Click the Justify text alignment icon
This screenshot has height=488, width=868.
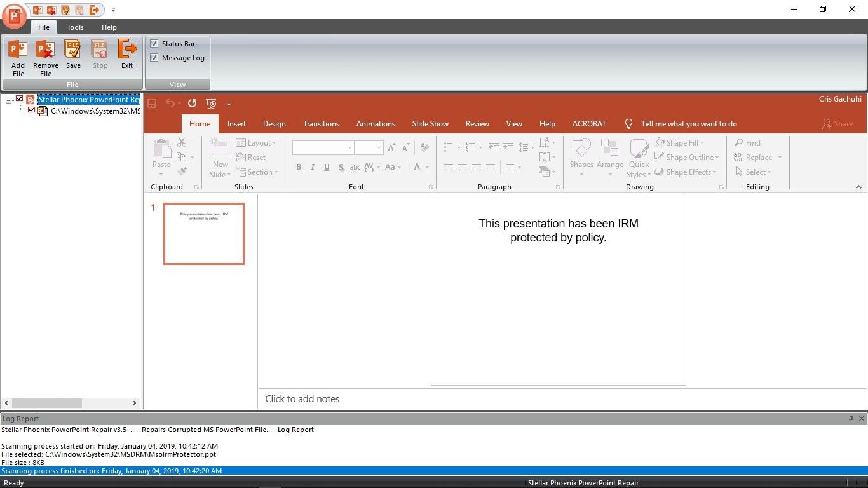(490, 167)
